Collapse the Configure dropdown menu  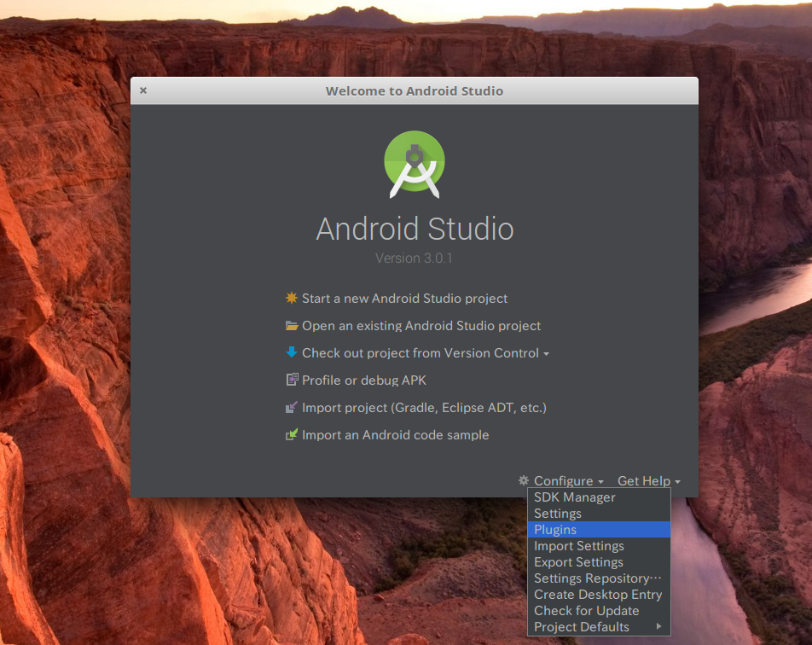click(569, 481)
